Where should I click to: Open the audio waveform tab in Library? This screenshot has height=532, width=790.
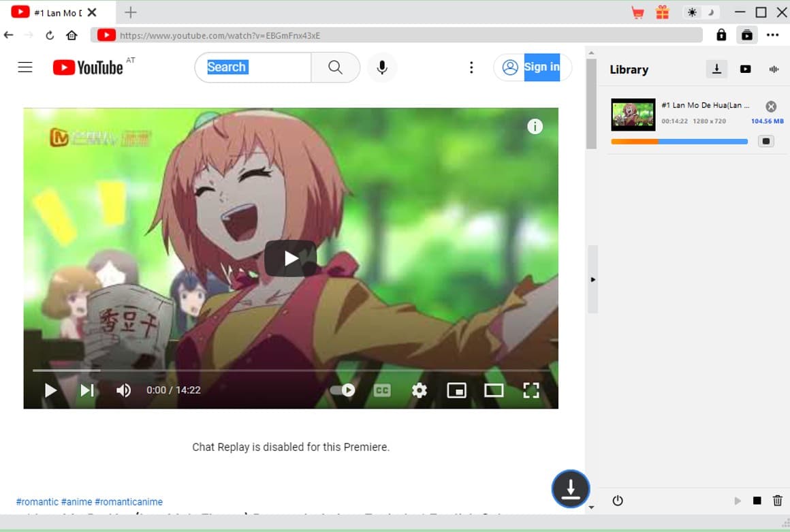[x=774, y=69]
